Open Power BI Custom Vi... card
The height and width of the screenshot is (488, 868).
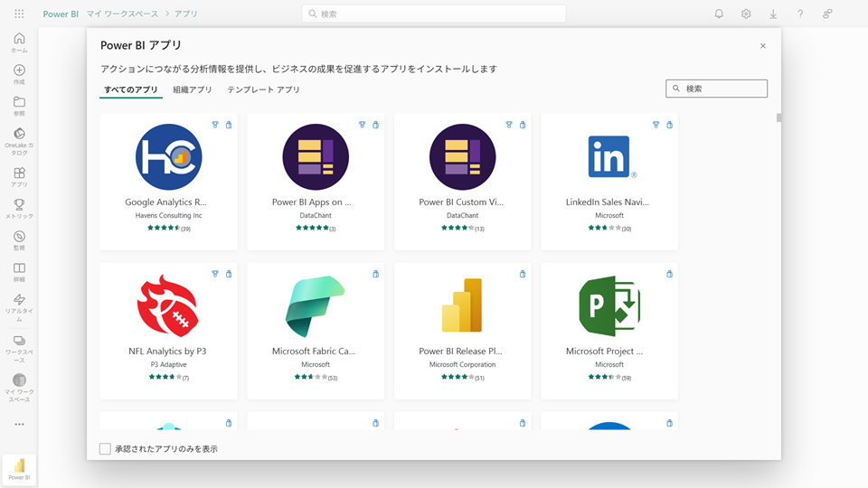[462, 182]
